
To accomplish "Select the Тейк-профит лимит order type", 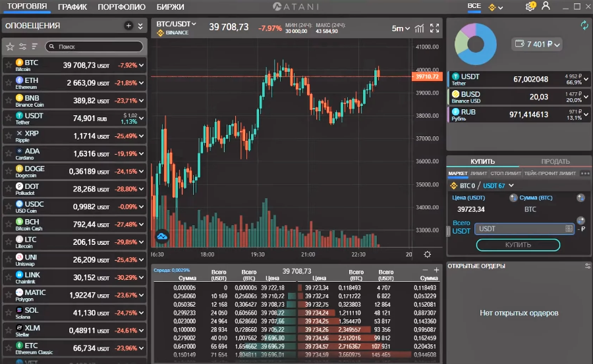I will pyautogui.click(x=550, y=174).
